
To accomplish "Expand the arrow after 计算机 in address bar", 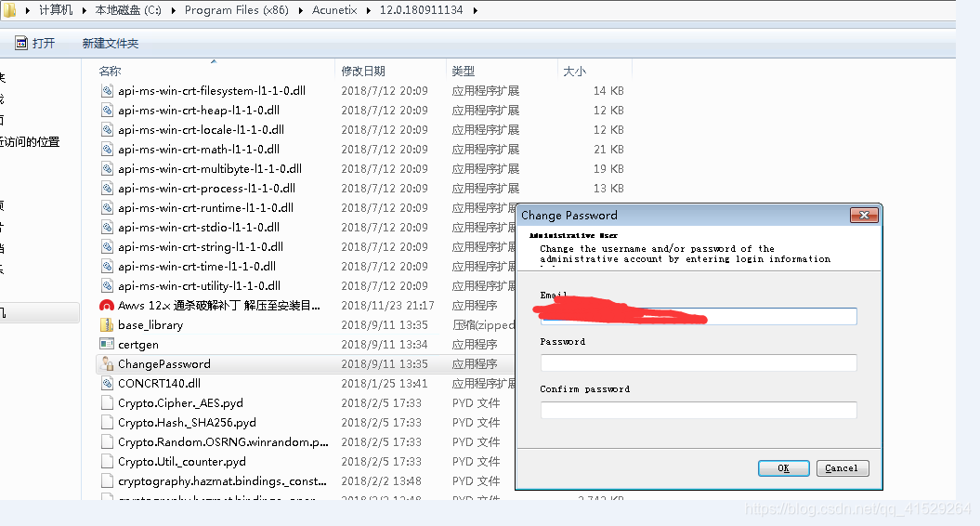I will click(x=84, y=10).
